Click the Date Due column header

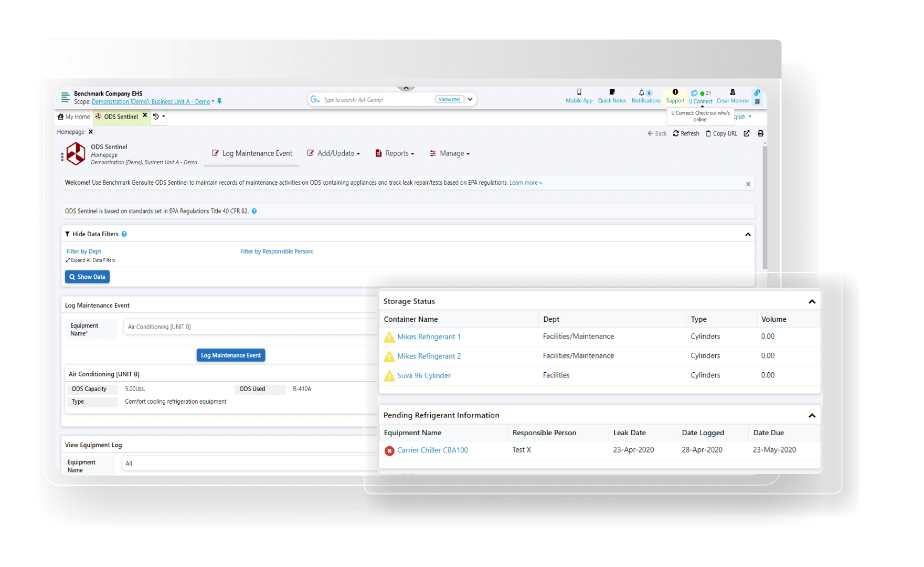(768, 433)
